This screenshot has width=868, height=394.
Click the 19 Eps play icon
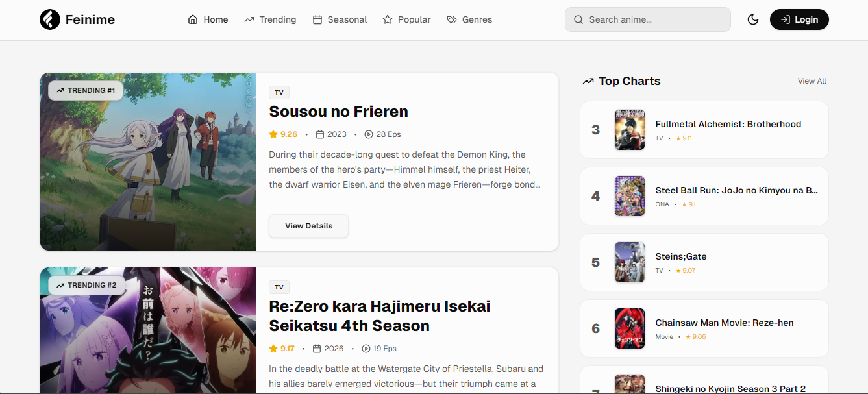click(366, 349)
